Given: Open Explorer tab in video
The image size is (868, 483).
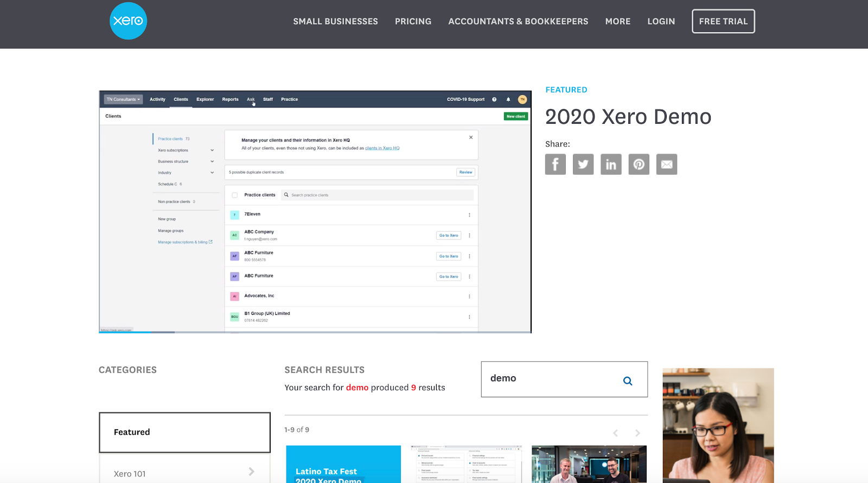Looking at the screenshot, I should coord(205,99).
